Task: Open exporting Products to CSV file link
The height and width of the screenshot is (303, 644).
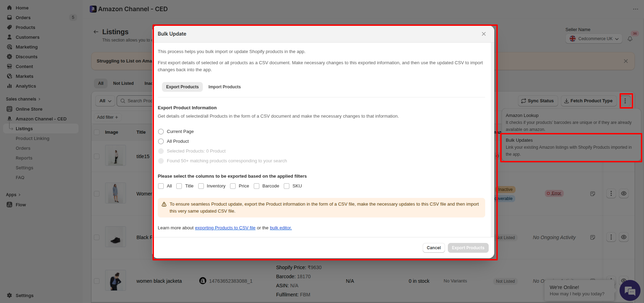Action: coord(225,228)
